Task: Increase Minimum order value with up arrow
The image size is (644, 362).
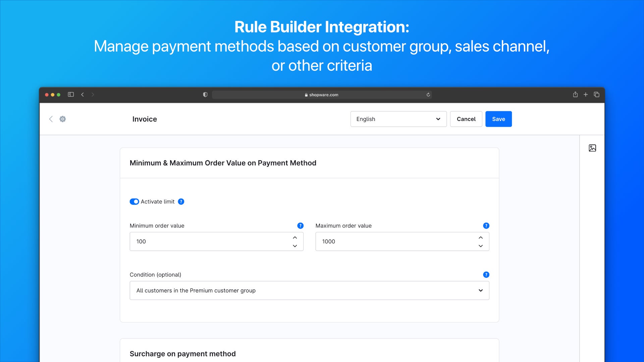Action: 295,237
